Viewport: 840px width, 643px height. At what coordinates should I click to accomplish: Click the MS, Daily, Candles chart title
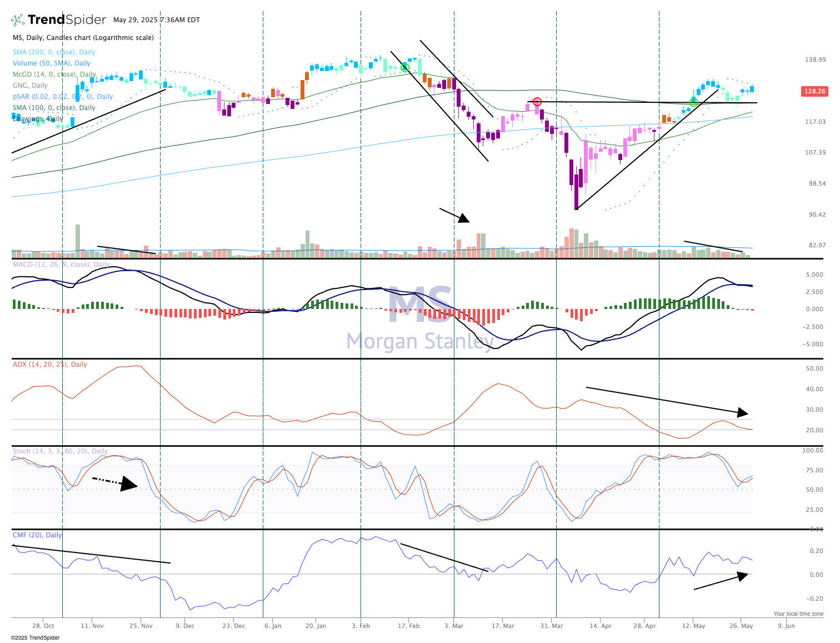tap(83, 38)
